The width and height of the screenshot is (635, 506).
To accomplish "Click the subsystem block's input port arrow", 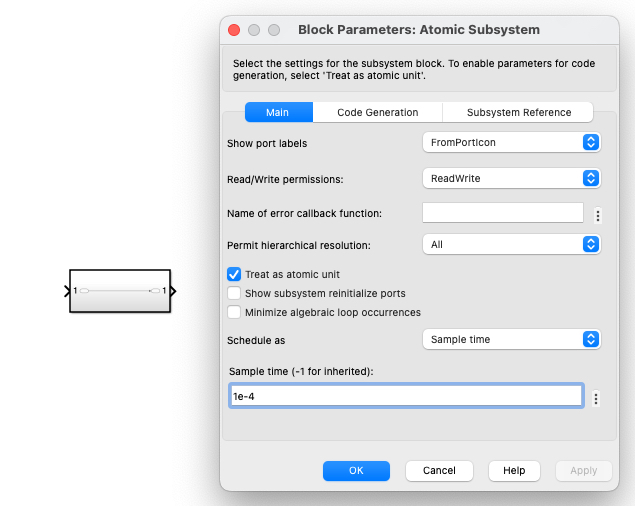I will pyautogui.click(x=67, y=291).
